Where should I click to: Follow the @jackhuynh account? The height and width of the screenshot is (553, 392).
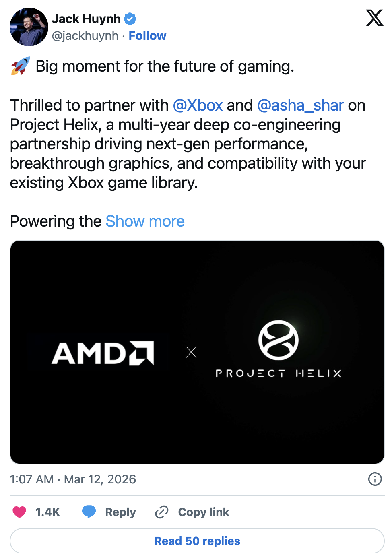tap(147, 36)
